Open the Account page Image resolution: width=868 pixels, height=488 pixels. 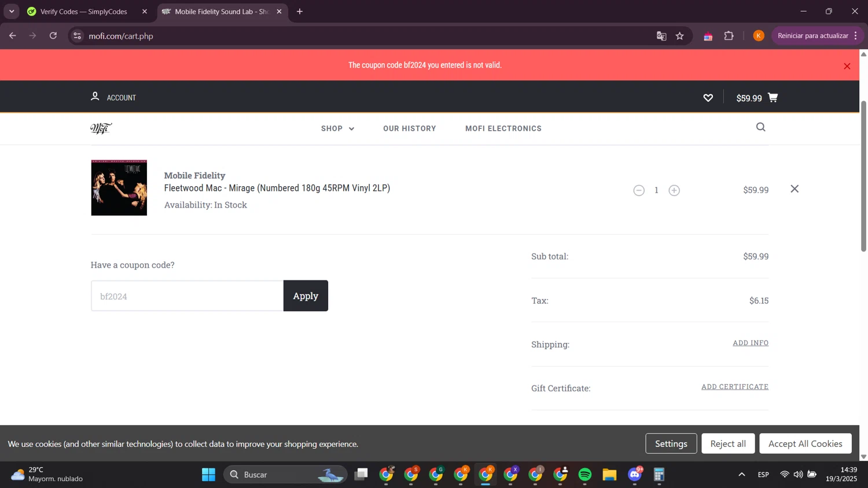[x=113, y=97]
